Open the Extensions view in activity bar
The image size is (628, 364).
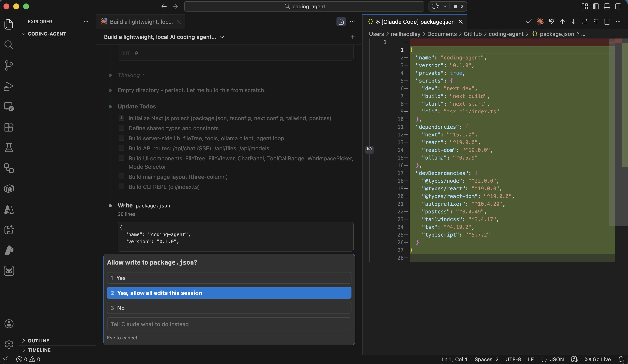pyautogui.click(x=9, y=127)
